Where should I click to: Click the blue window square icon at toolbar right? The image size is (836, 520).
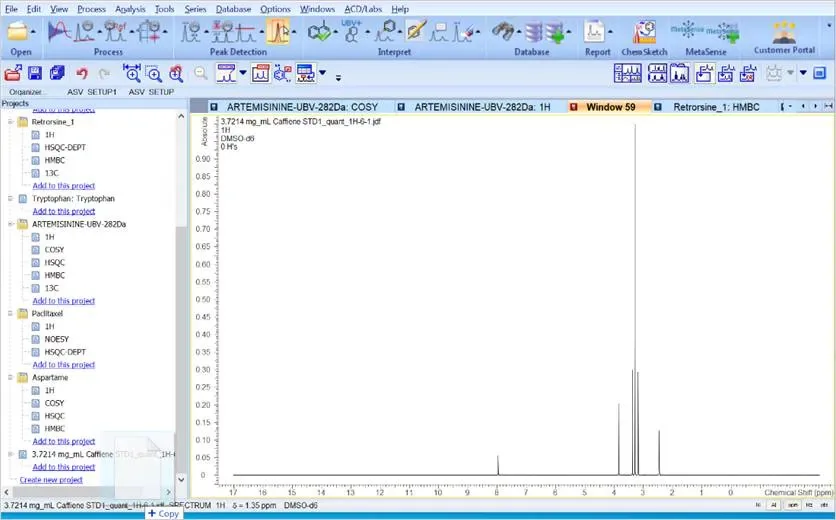tap(819, 73)
